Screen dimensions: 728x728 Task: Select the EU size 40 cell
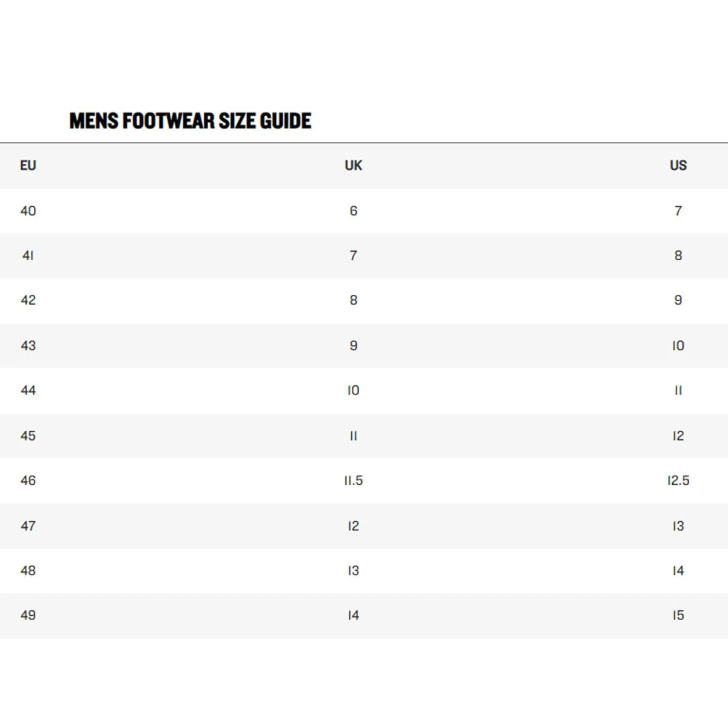tap(28, 211)
